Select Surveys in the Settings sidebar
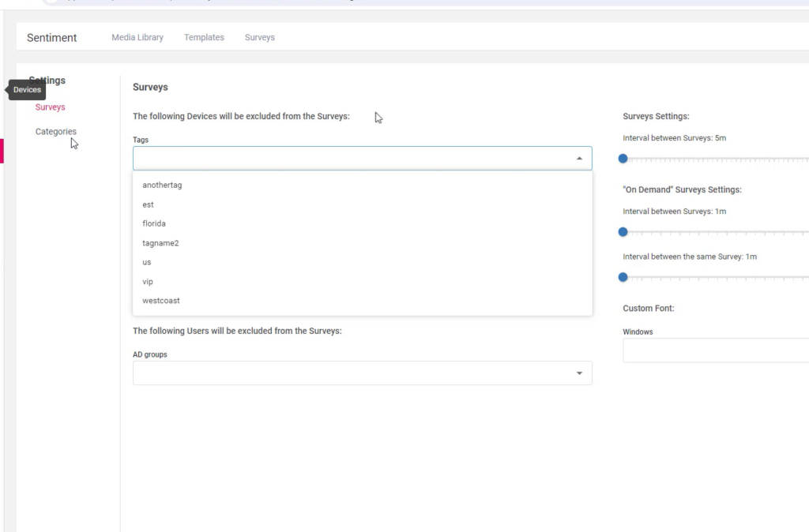Viewport: 809px width, 532px height. point(50,107)
